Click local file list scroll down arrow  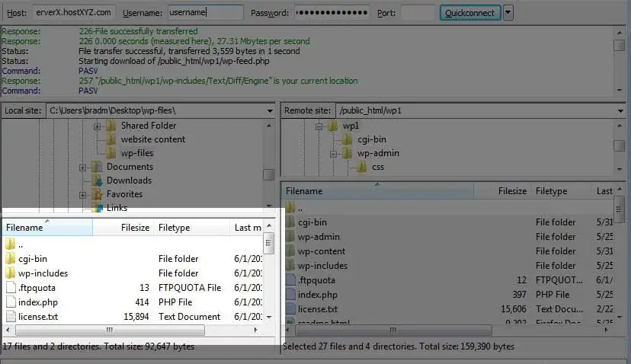coord(269,317)
